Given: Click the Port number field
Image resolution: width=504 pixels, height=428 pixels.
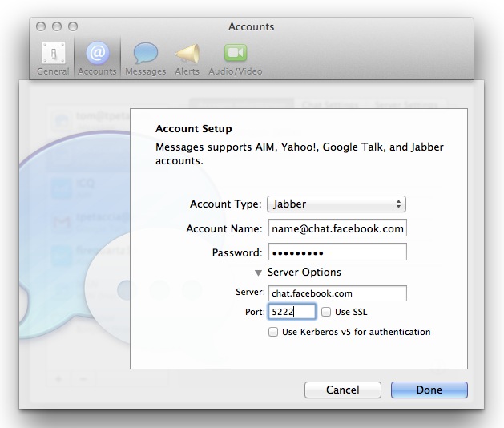Looking at the screenshot, I should pos(292,312).
